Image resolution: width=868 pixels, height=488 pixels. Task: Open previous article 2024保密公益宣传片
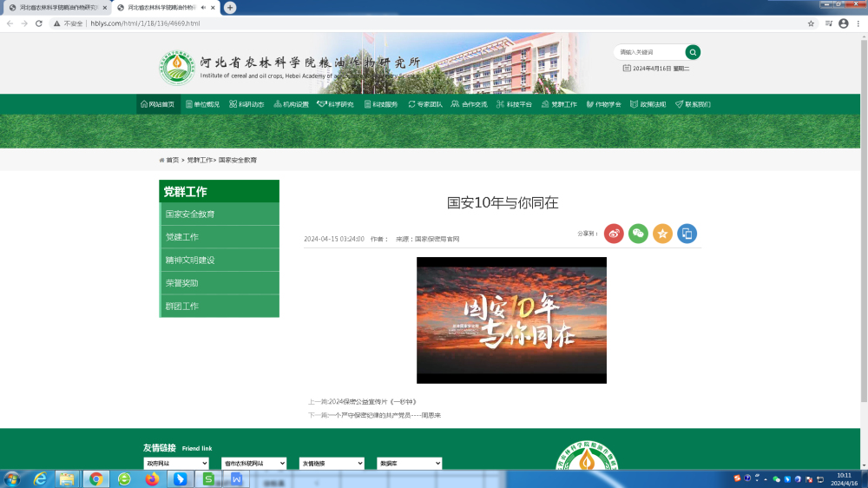click(361, 402)
